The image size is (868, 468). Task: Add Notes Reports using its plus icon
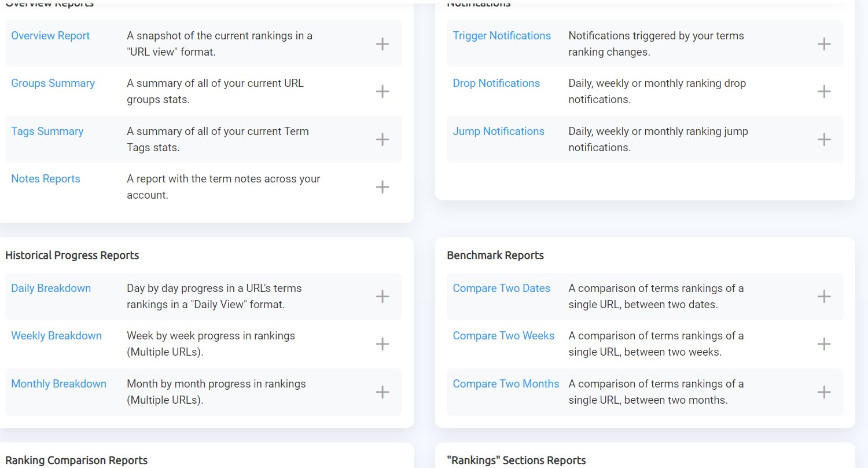[x=382, y=187]
